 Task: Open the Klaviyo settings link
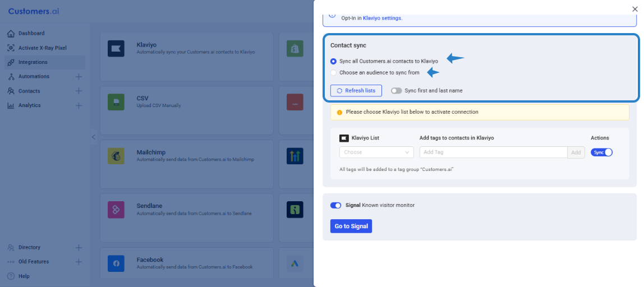coord(383,18)
